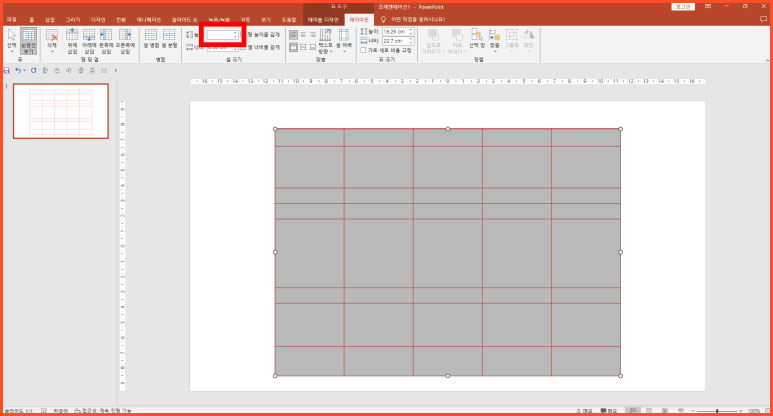Screen dimensions: 773x416
Task: Open the Undo history dropdown arrow
Action: coord(25,70)
